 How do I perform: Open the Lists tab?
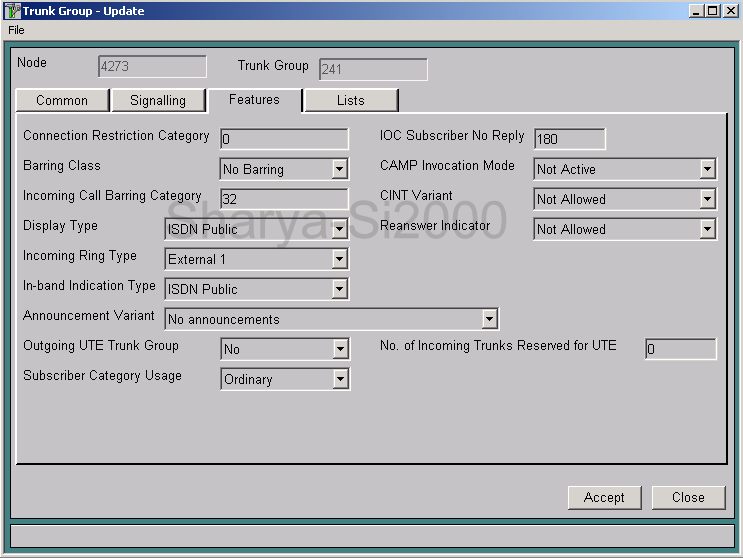[350, 100]
